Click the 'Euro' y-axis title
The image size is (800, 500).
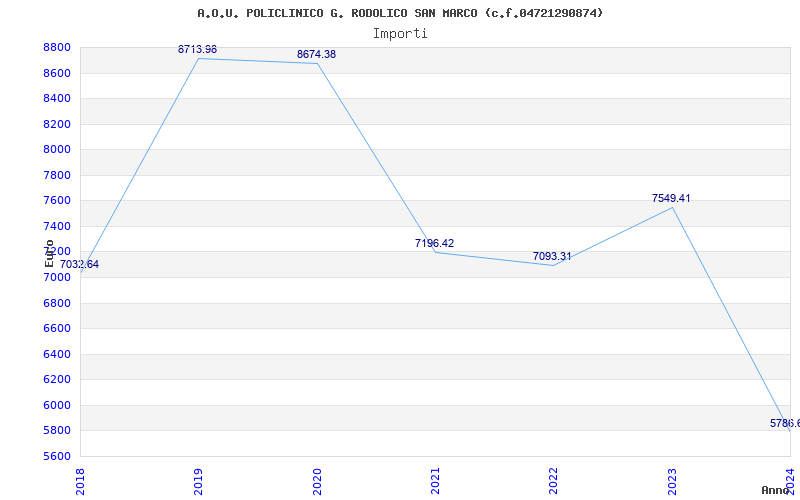[x=49, y=253]
